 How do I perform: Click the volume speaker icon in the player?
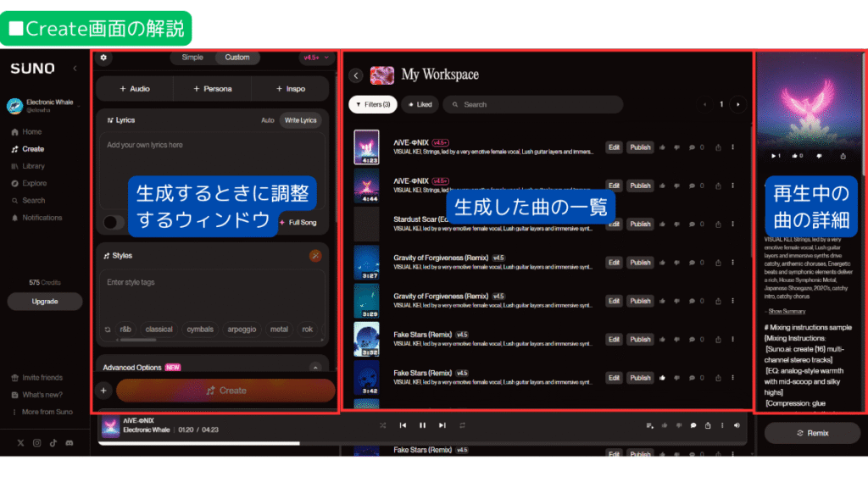point(737,425)
